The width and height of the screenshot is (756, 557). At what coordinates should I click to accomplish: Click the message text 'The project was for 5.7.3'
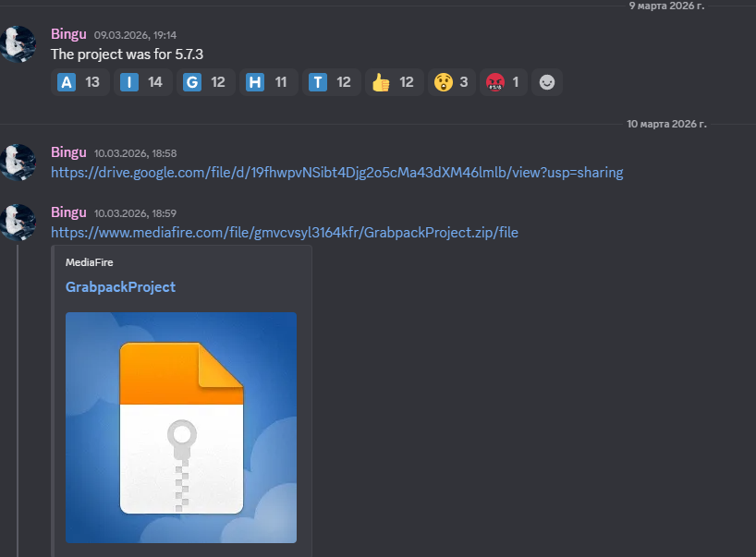tap(128, 54)
